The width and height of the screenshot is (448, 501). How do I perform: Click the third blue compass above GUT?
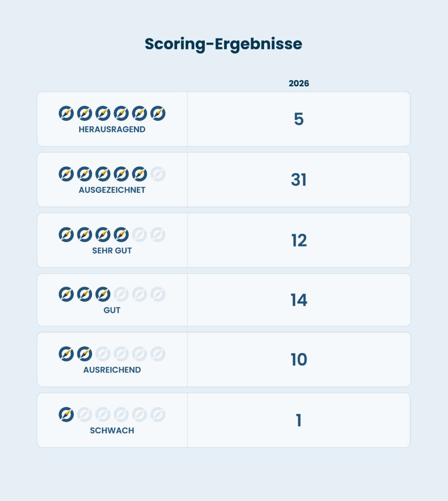point(103,295)
